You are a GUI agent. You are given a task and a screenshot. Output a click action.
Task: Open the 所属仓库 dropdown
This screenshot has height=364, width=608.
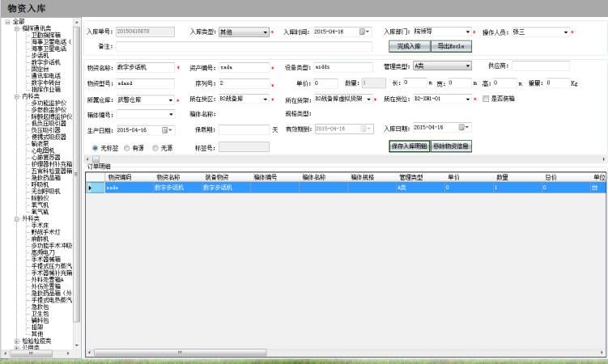pyautogui.click(x=171, y=100)
